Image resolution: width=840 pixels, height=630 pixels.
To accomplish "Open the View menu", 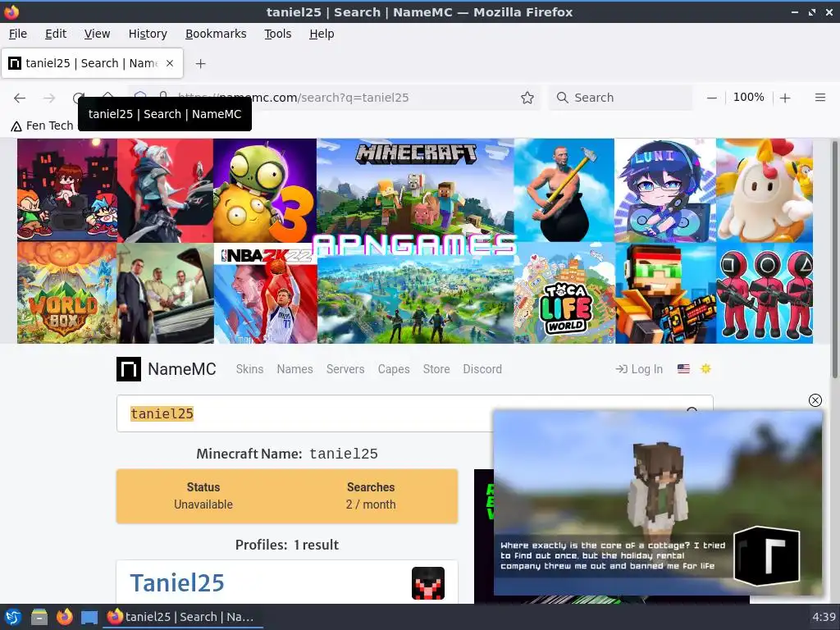I will [x=97, y=34].
